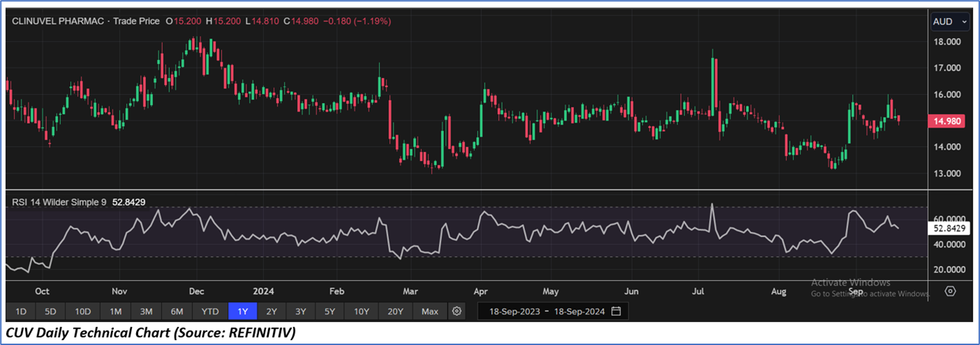This screenshot has height=345, width=980.
Task: Choose the 1M range button
Action: coord(115,311)
